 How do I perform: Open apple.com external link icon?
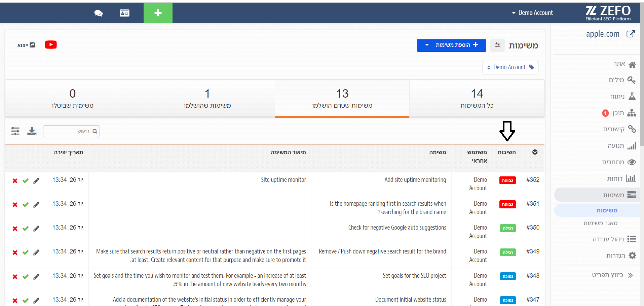pos(631,34)
